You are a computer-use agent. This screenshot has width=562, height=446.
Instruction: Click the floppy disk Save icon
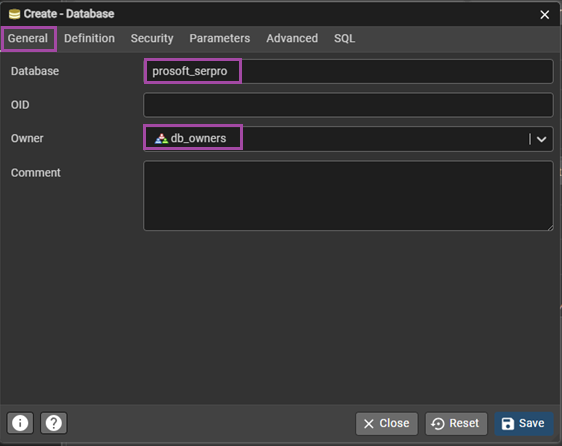pos(508,423)
